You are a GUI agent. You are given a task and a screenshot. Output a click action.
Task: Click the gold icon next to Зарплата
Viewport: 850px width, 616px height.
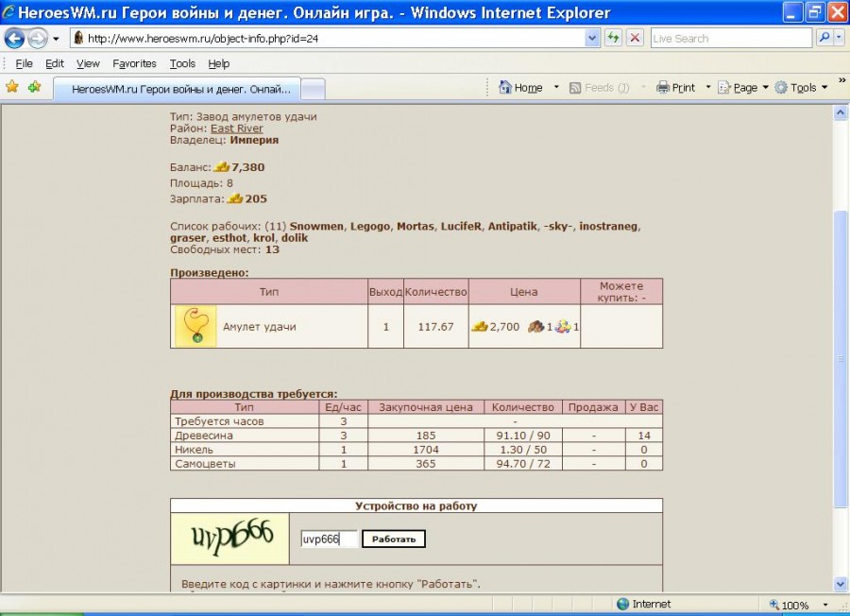pyautogui.click(x=235, y=198)
